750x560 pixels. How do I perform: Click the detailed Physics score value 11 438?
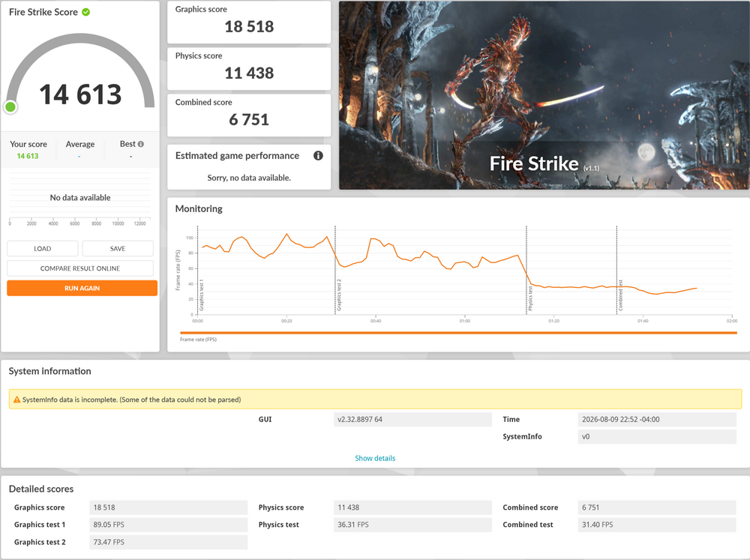(x=412, y=508)
